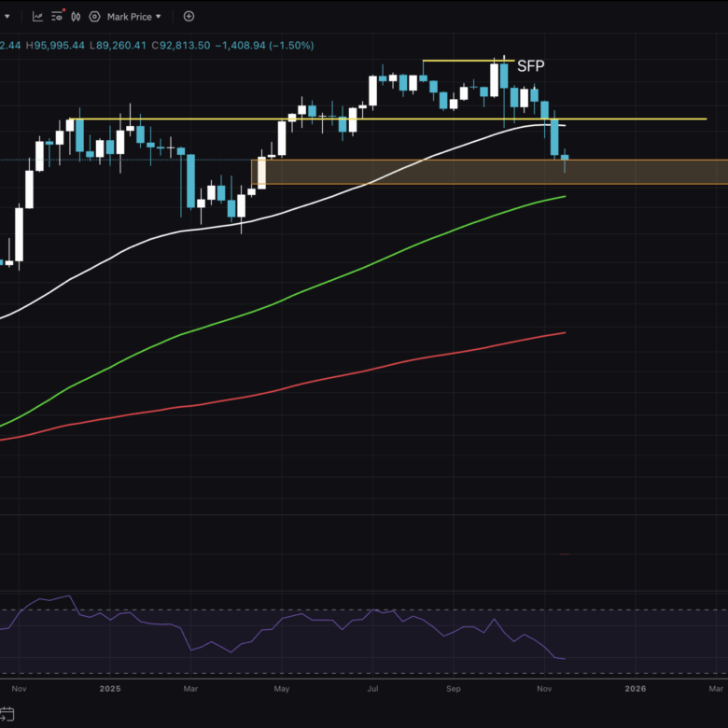Click the circled plus add icon

189,17
